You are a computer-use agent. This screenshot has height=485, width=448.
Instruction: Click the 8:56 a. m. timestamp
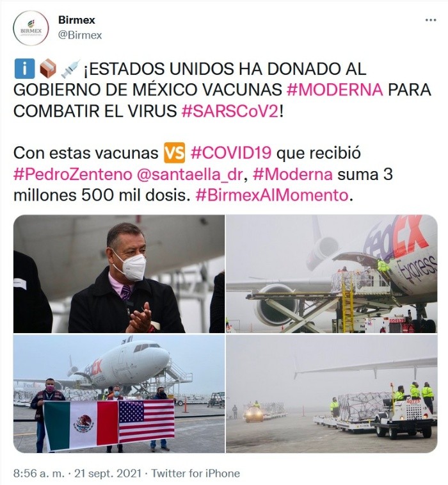tap(39, 473)
